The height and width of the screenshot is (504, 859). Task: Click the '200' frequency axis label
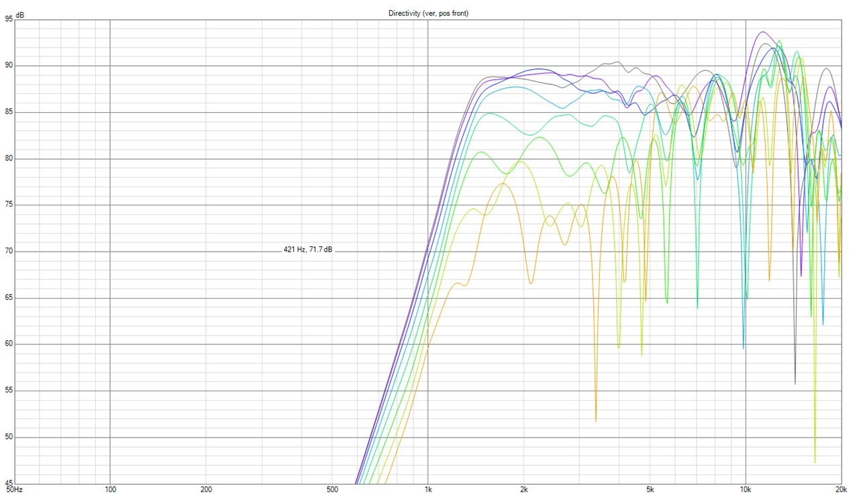pyautogui.click(x=206, y=489)
